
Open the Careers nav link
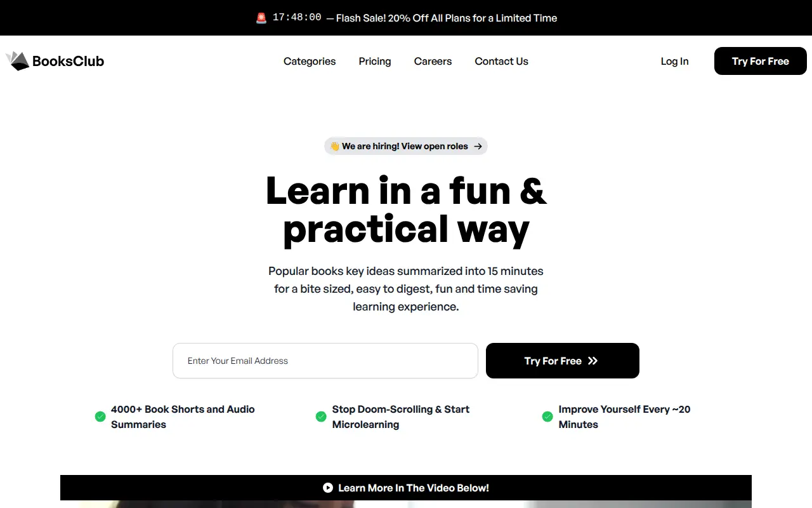(433, 61)
